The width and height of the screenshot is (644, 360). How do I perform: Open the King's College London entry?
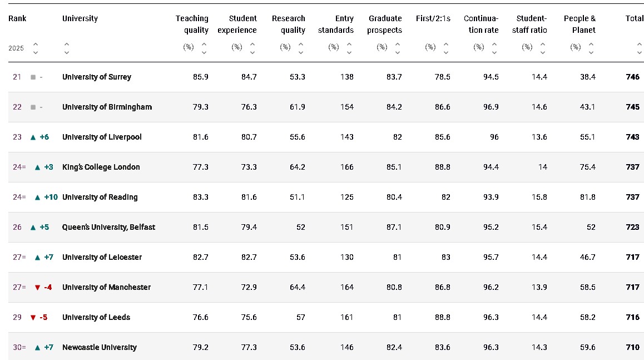pos(101,167)
